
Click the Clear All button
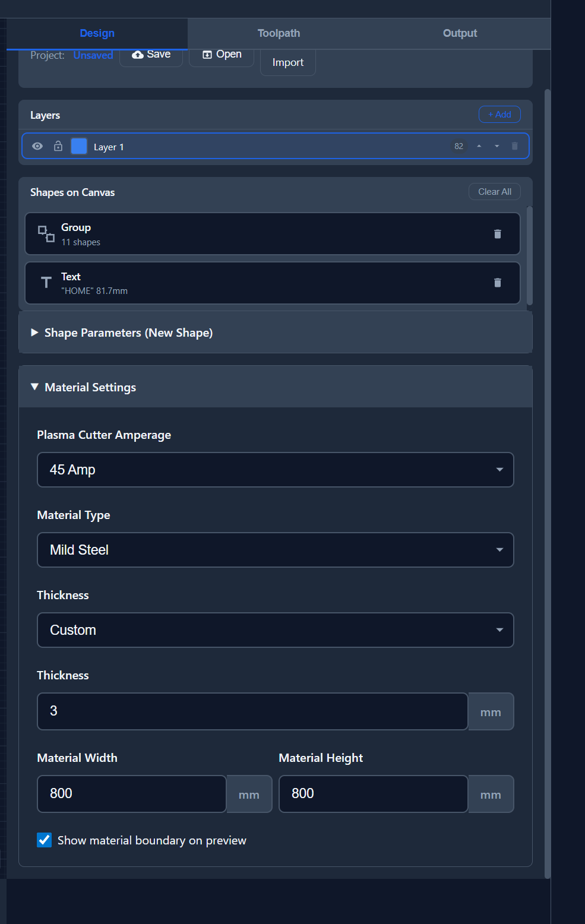pyautogui.click(x=494, y=191)
